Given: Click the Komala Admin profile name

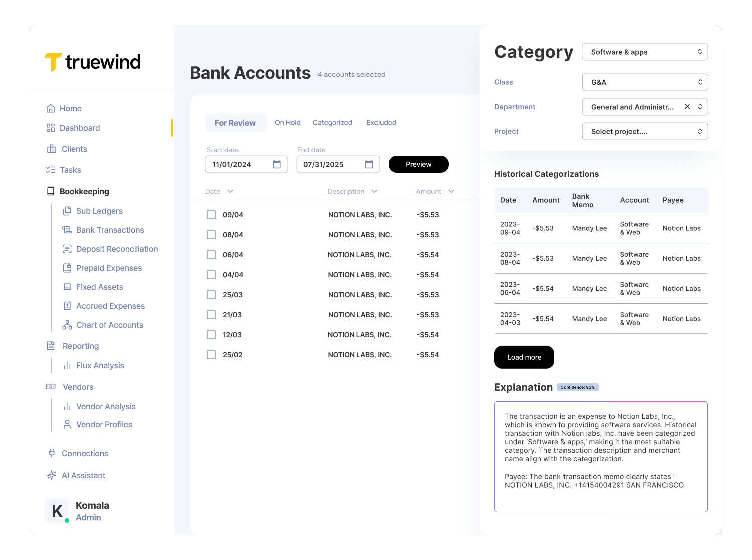Looking at the screenshot, I should (x=92, y=511).
